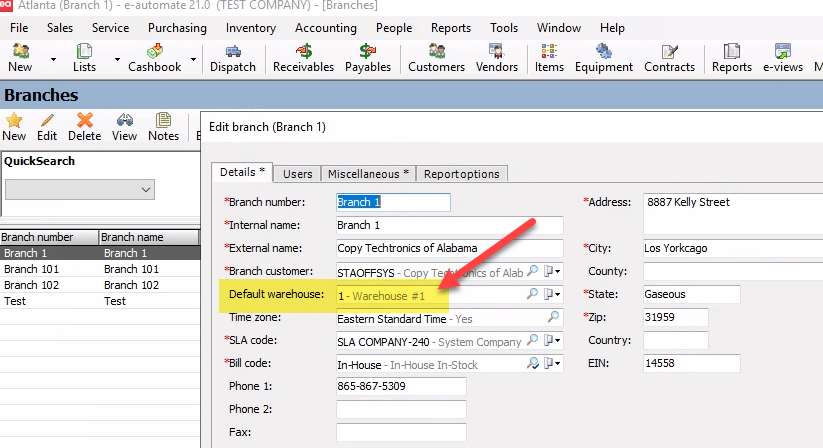Open the SLA code quick-menu dropdown
The width and height of the screenshot is (823, 448).
click(x=552, y=340)
